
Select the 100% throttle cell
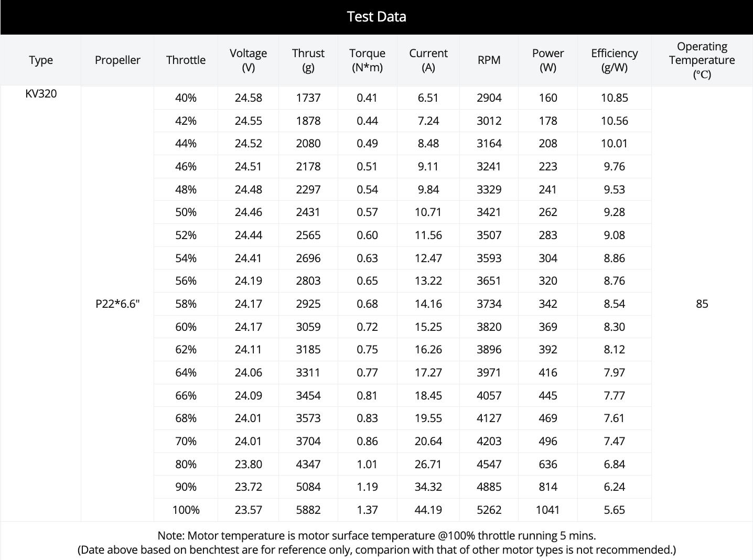tap(186, 510)
